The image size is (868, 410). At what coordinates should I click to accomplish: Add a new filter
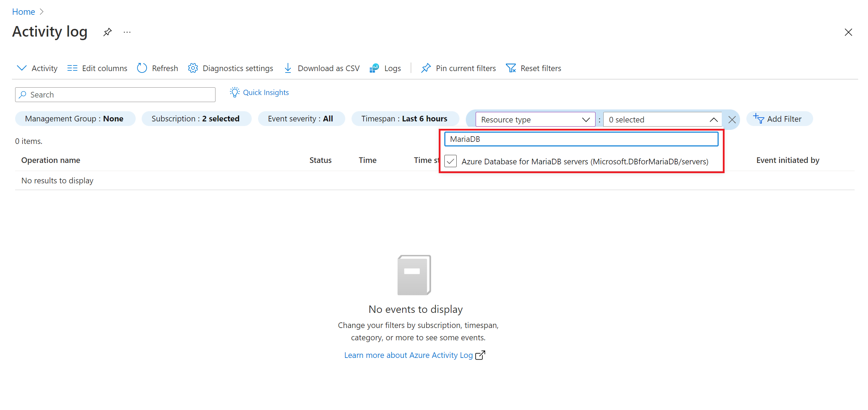pyautogui.click(x=779, y=119)
